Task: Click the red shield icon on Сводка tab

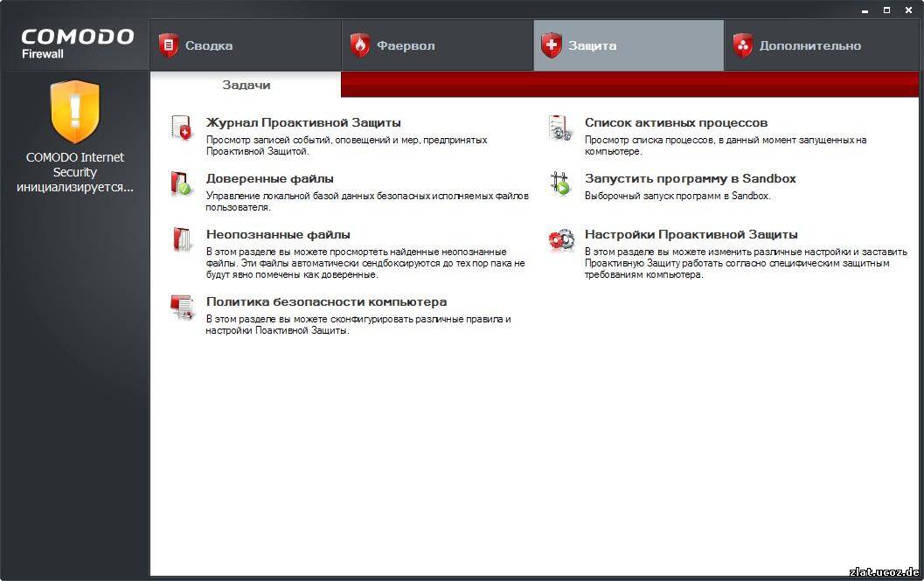Action: (x=169, y=45)
